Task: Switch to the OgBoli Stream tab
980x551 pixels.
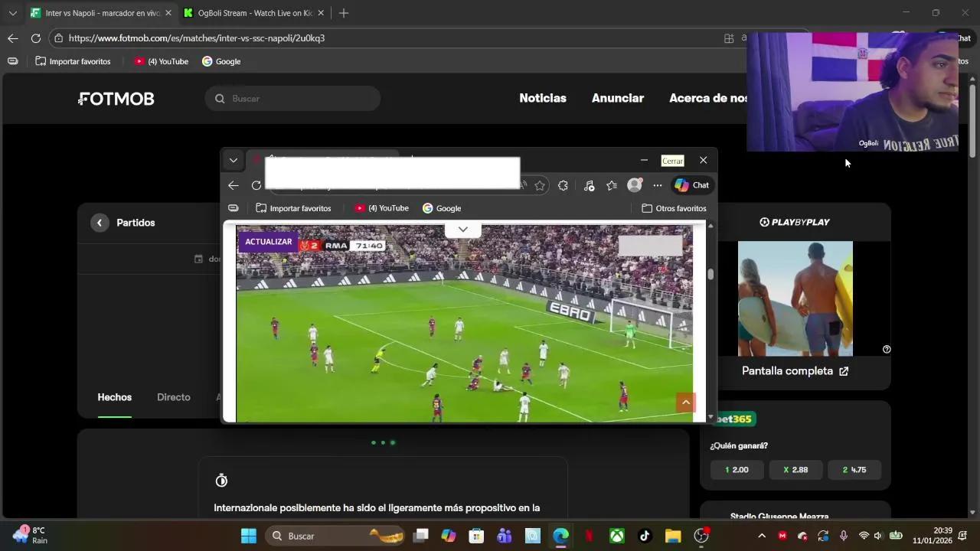Action: pyautogui.click(x=253, y=13)
